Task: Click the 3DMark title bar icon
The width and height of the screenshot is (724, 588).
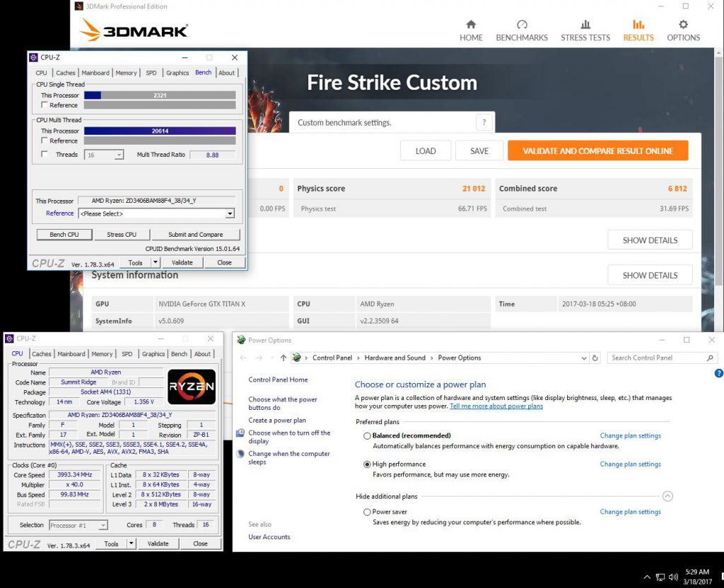Action: click(79, 6)
